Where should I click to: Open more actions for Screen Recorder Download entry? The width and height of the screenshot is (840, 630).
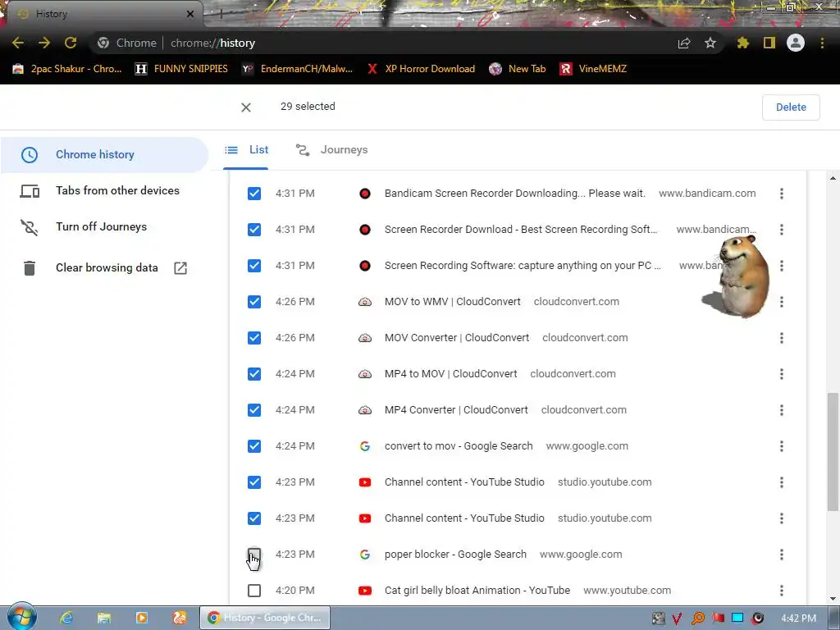tap(782, 230)
